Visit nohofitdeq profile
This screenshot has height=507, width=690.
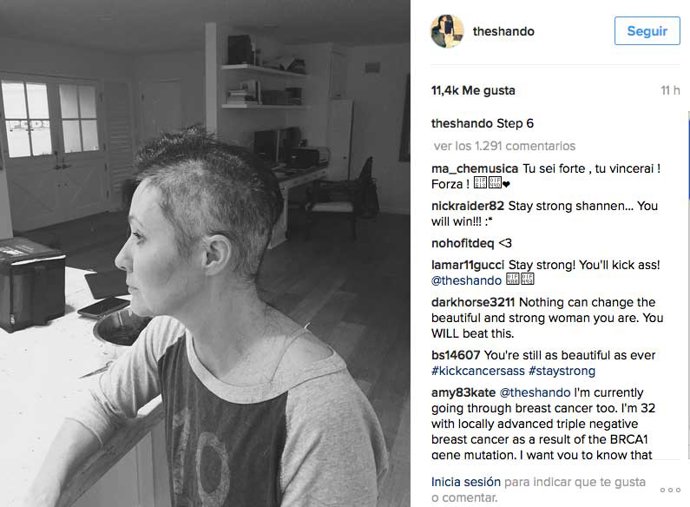point(462,243)
